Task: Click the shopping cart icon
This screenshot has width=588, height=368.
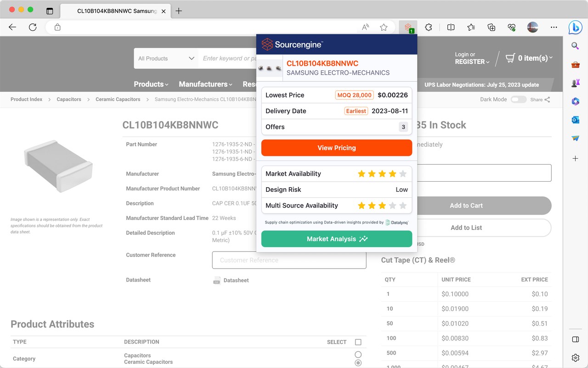Action: (510, 58)
